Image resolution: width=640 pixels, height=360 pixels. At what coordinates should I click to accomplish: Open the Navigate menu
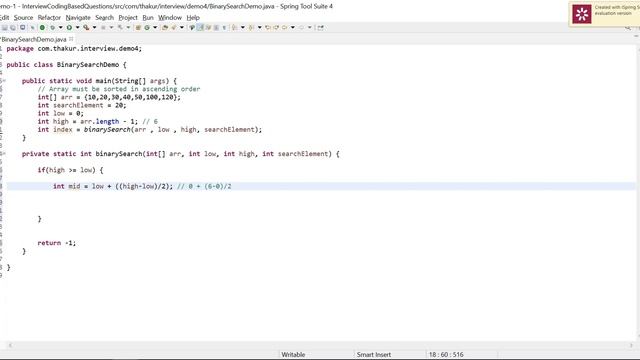pyautogui.click(x=78, y=18)
